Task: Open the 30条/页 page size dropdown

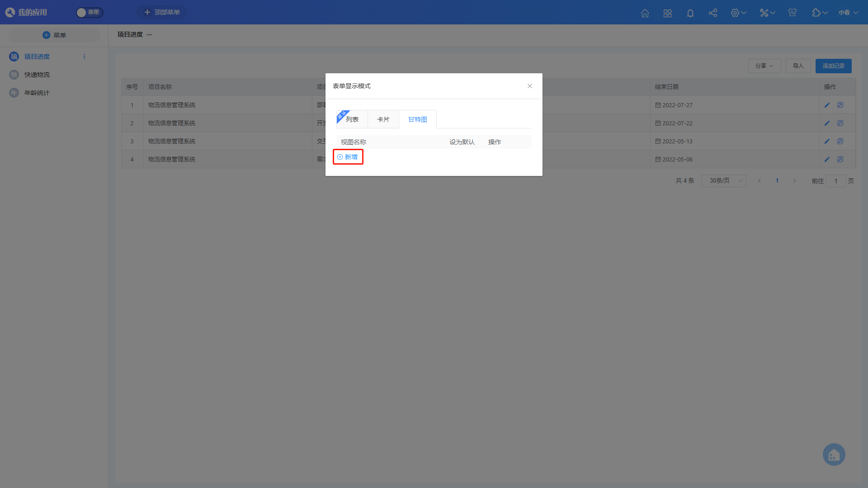Action: coord(724,181)
